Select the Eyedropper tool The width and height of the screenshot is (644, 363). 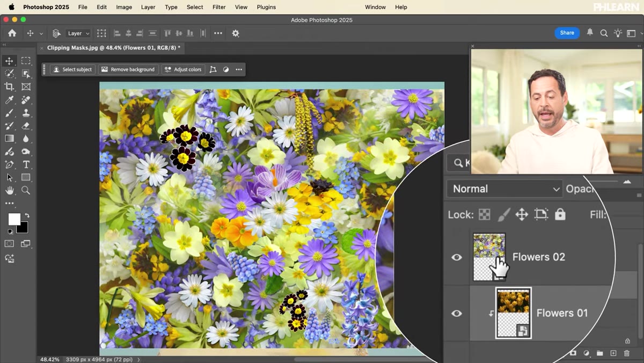9,100
